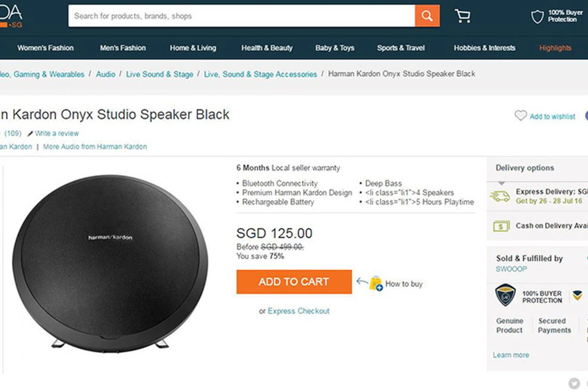Click the orange search magnifier button

427,16
